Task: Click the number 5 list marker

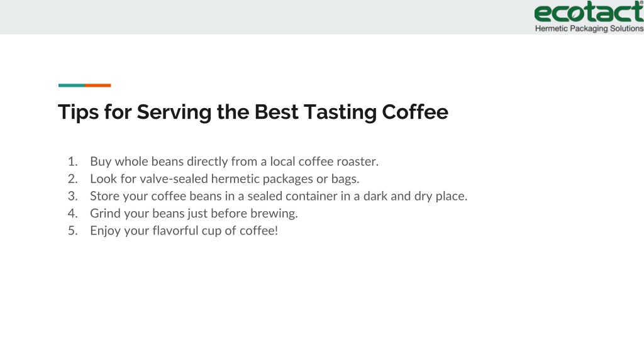Action: pos(73,231)
